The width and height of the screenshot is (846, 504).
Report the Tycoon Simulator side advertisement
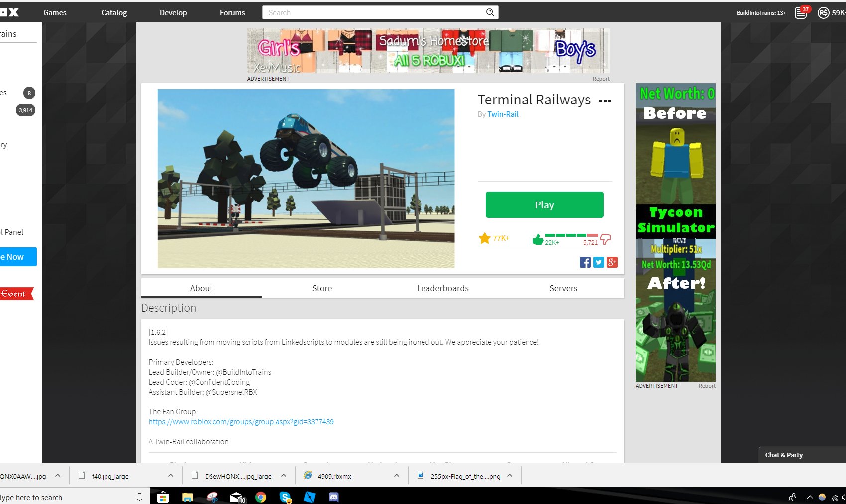[707, 386]
